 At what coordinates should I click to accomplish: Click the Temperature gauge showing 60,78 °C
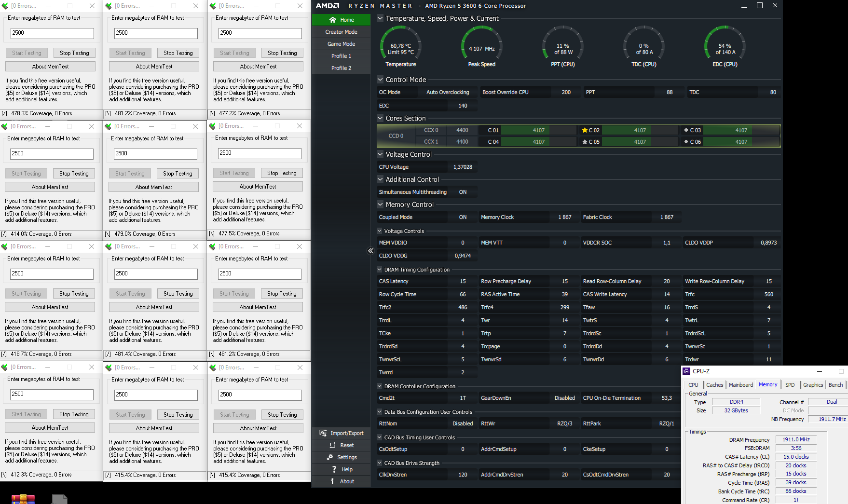pos(401,46)
